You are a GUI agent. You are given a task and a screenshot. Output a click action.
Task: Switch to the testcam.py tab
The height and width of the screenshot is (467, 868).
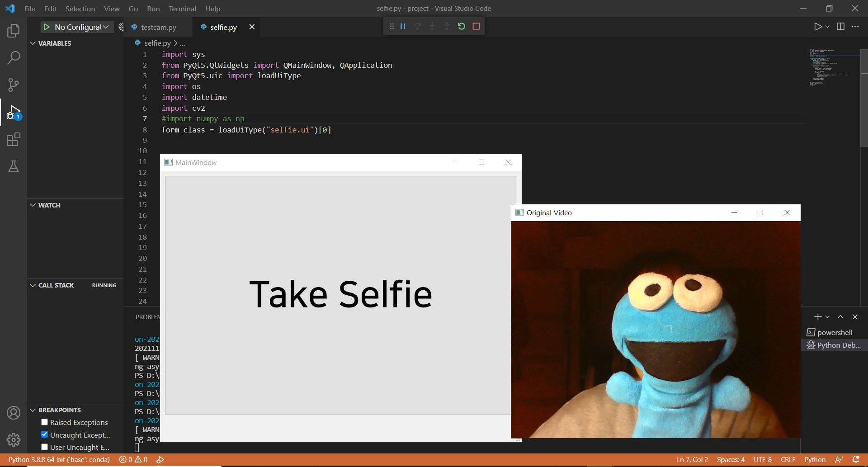pyautogui.click(x=158, y=27)
